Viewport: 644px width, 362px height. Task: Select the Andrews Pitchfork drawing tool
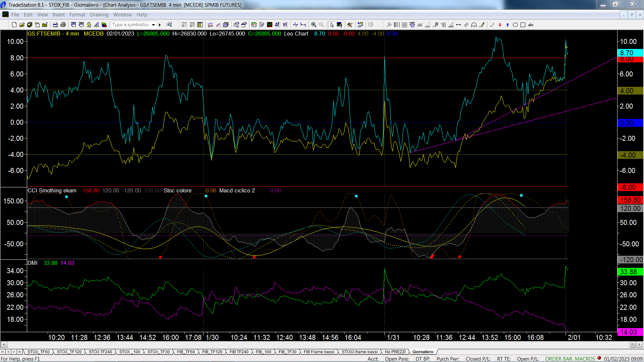point(389,25)
